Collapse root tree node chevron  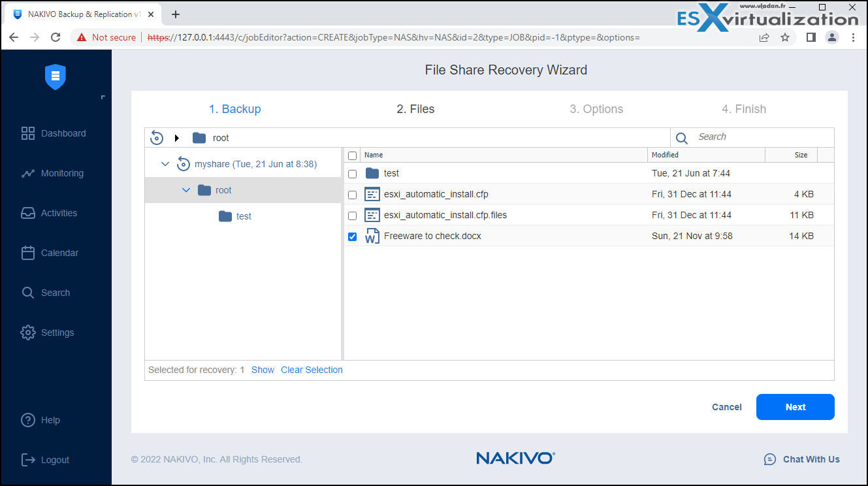coord(186,190)
